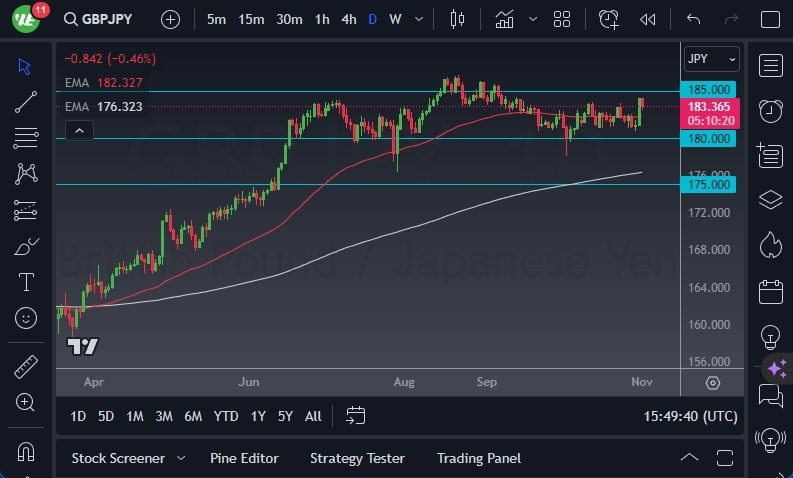This screenshot has height=478, width=793.
Task: Open the Indicators menu
Action: (504, 19)
